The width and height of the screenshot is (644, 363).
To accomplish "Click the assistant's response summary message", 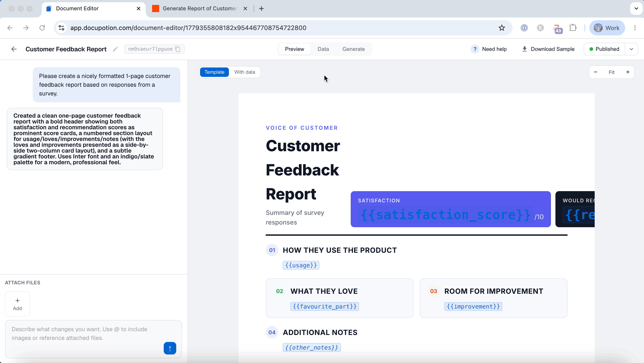I will pos(85,139).
